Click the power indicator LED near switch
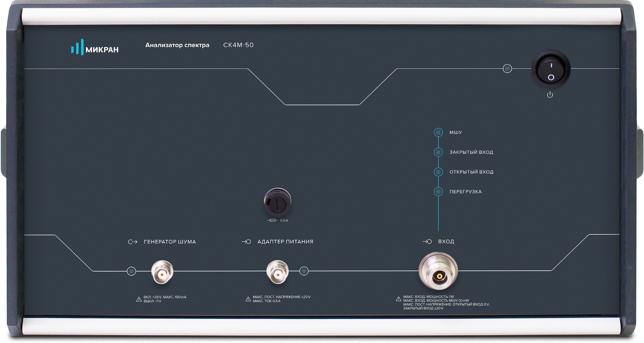Image resolution: width=644 pixels, height=343 pixels. 507,69
